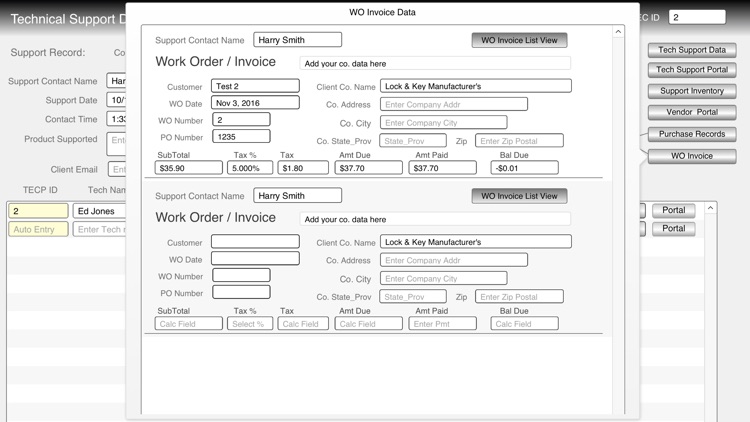Image resolution: width=750 pixels, height=422 pixels.
Task: Click the Portal button in empty tech row
Action: 673,228
